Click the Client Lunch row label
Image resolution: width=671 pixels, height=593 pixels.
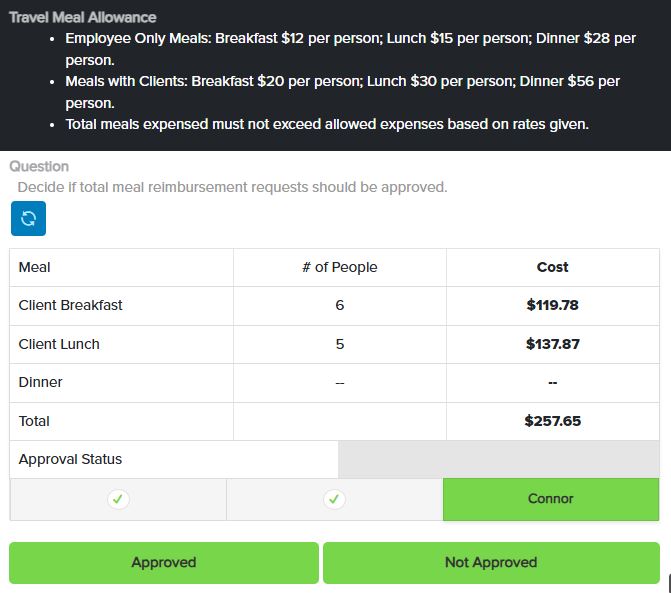click(59, 344)
